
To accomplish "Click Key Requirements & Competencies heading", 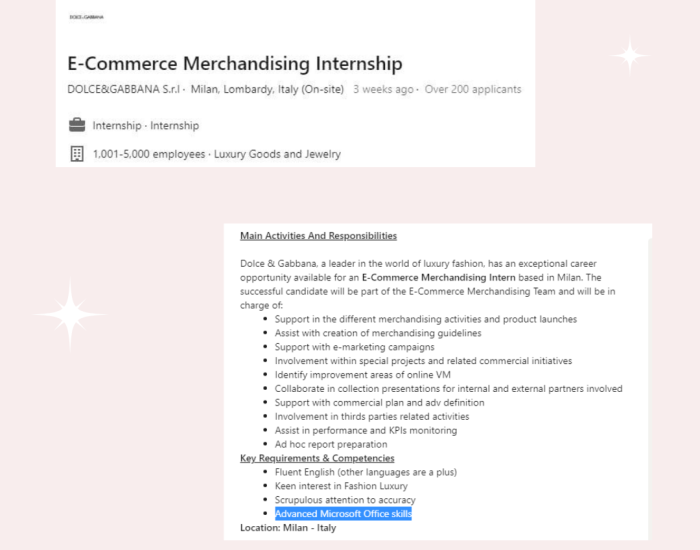I will [x=317, y=458].
